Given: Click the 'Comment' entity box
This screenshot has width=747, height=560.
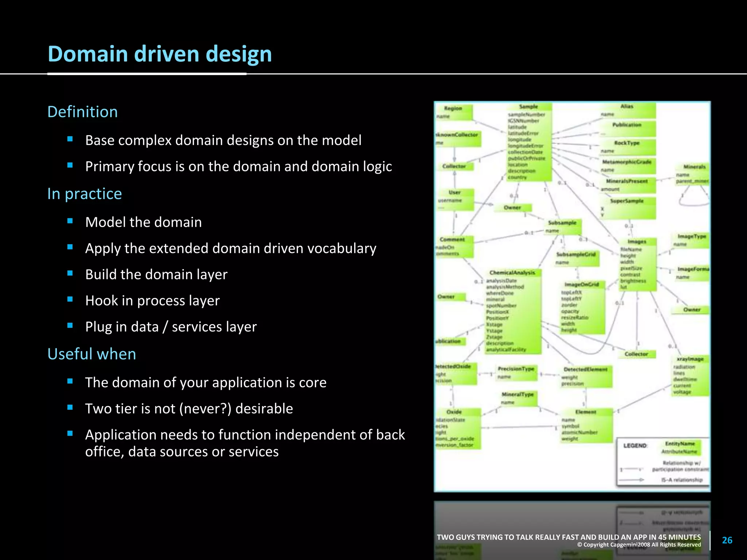Looking at the screenshot, I should [454, 247].
